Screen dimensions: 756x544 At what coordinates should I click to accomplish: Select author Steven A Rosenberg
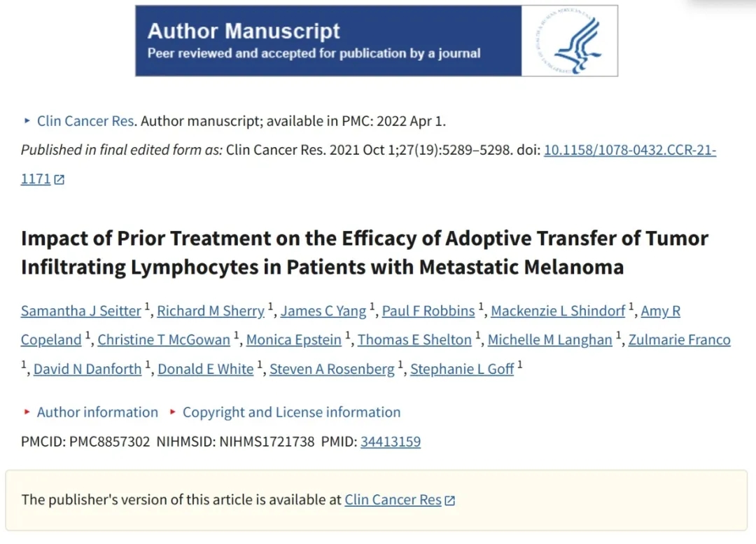[332, 369]
